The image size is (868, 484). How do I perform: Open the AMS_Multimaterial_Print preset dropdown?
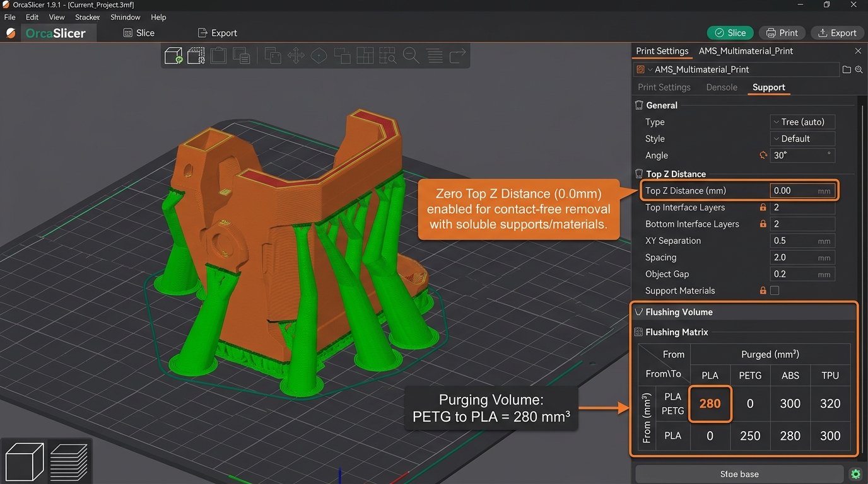pyautogui.click(x=736, y=69)
